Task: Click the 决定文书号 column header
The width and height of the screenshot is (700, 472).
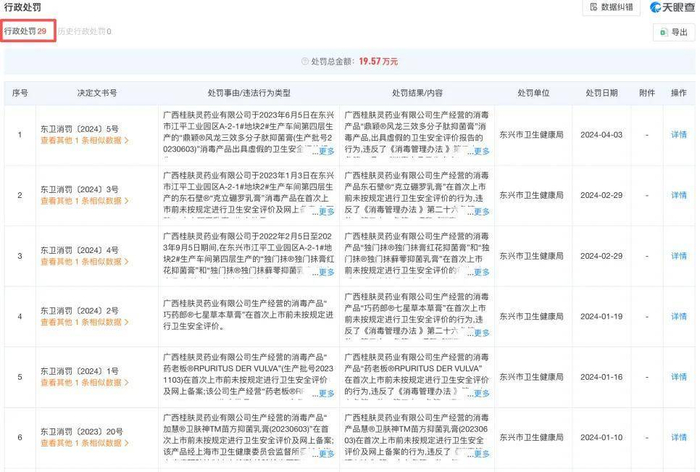Action: tap(97, 93)
